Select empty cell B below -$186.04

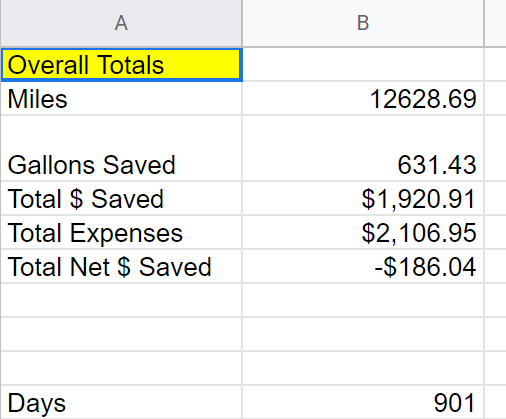[x=363, y=300]
